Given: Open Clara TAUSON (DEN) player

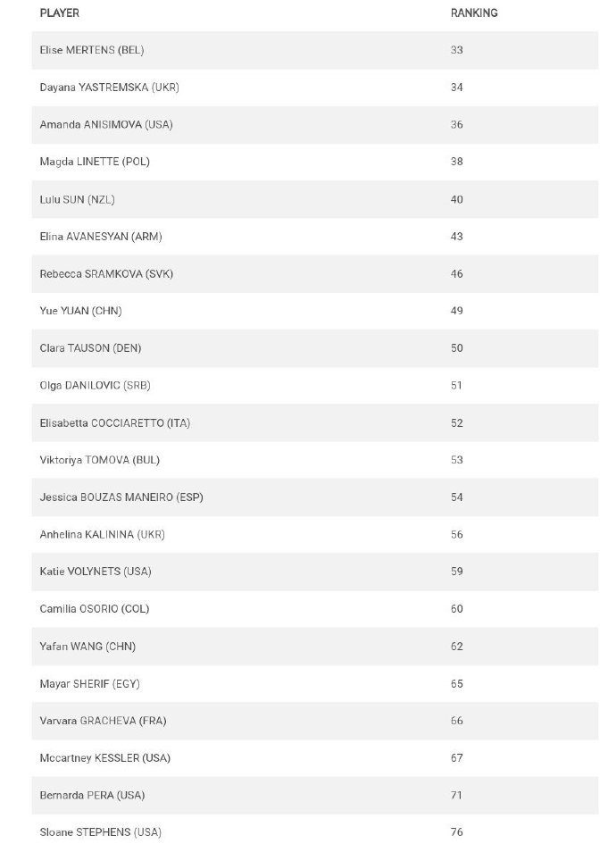Looking at the screenshot, I should click(x=90, y=348).
